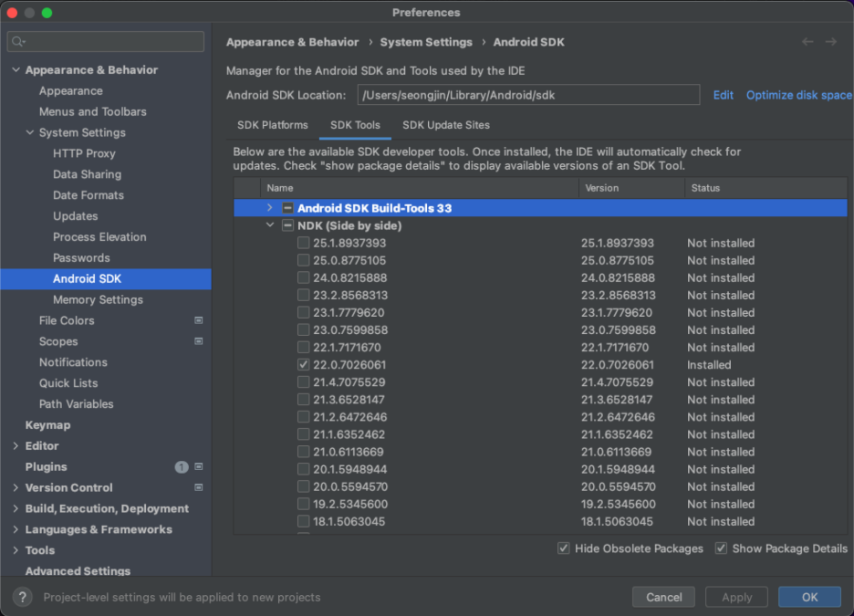Toggle Show Package Details checkbox
854x616 pixels.
click(721, 548)
